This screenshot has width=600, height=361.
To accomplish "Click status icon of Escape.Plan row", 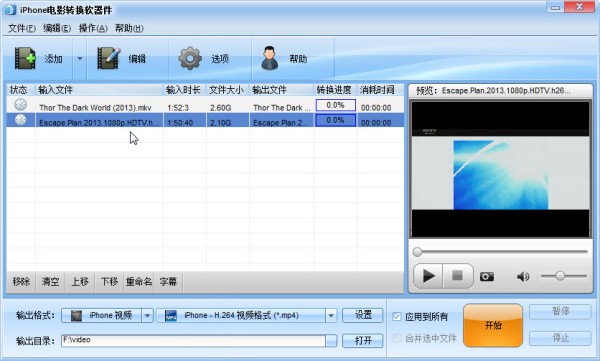I will [21, 120].
